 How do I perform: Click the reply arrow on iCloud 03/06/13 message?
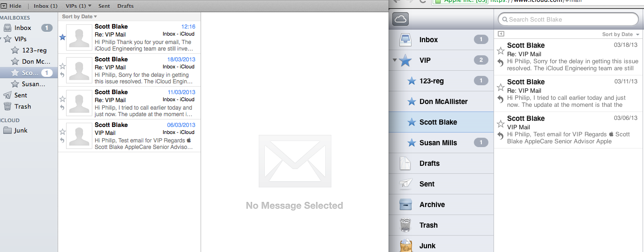501,135
